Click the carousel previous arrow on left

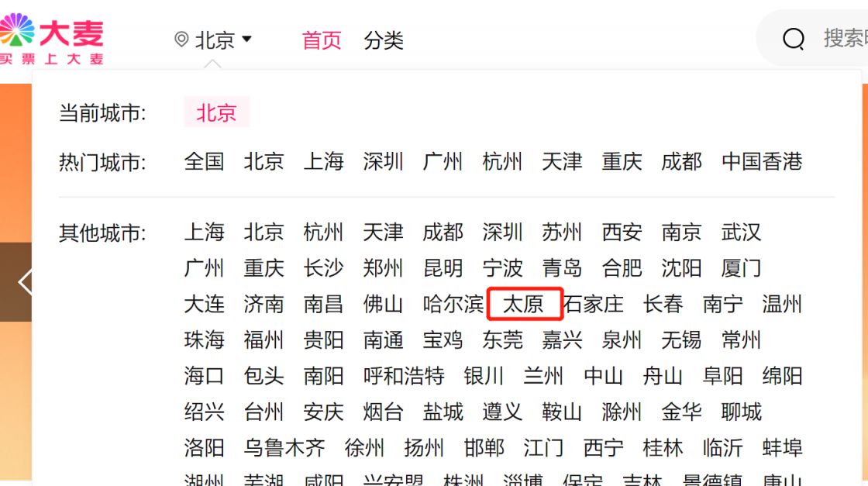click(x=24, y=281)
